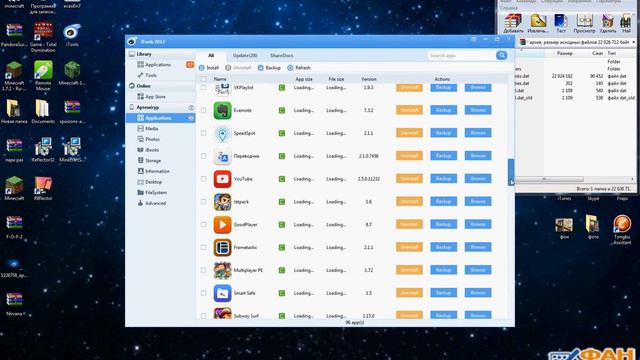
Task: Click WinRAR Удалить (Delete) toolbar icon
Action: 608,23
